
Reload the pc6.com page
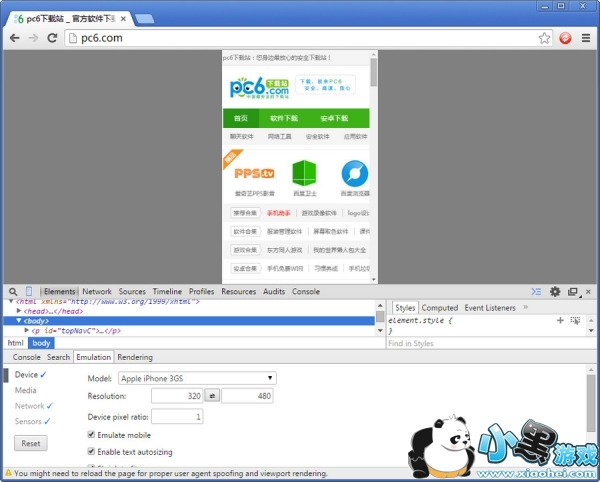point(52,38)
